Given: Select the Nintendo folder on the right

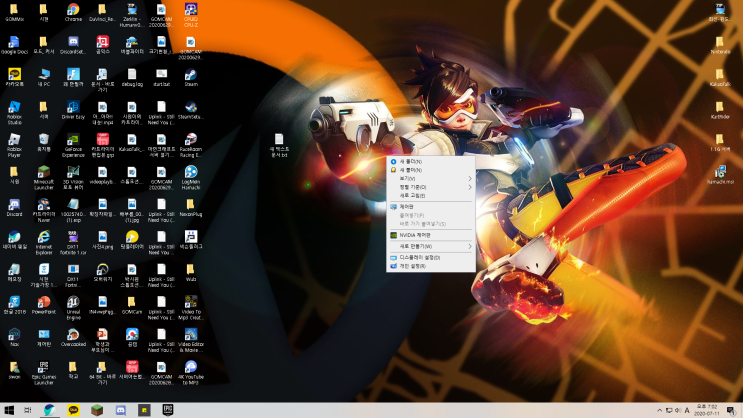Looking at the screenshot, I should (x=720, y=45).
